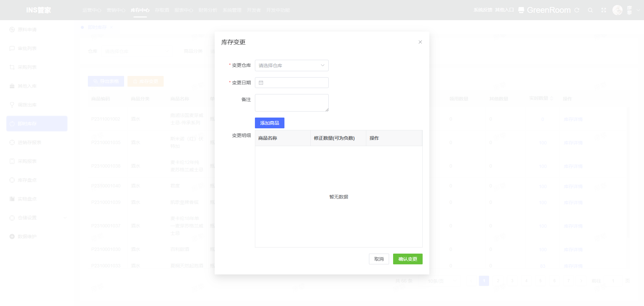Click the 其他入口 link in header
The height and width of the screenshot is (306, 644).
pos(504,10)
